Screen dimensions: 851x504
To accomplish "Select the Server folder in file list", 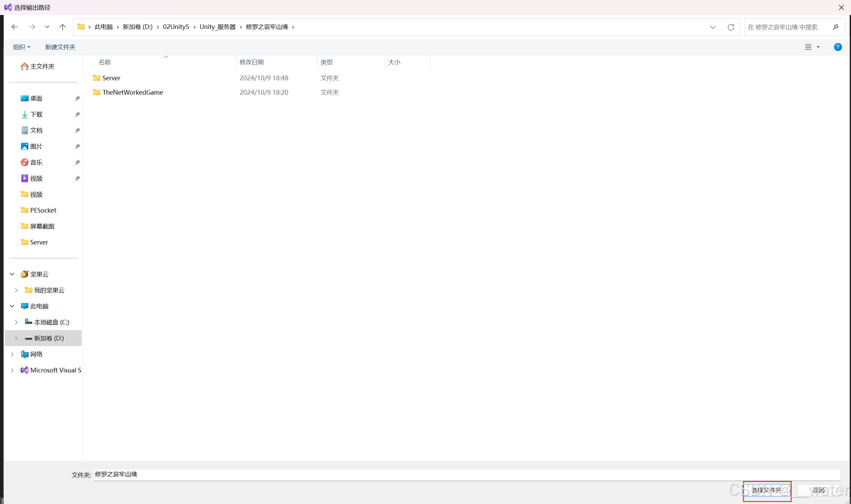I will (111, 78).
